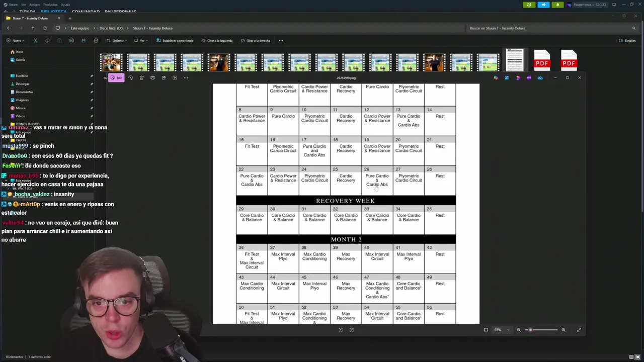Rotate the image in Photos viewer
This screenshot has height=362, width=644.
point(130,78)
